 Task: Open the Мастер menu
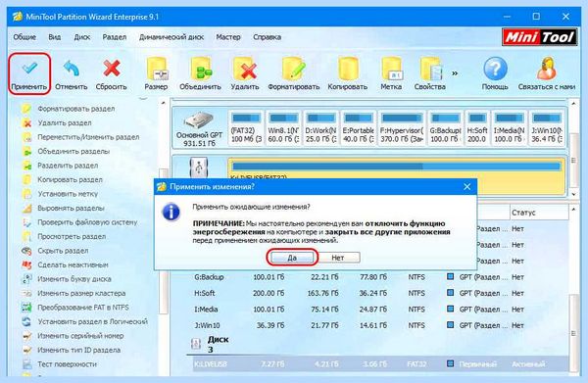tap(228, 37)
